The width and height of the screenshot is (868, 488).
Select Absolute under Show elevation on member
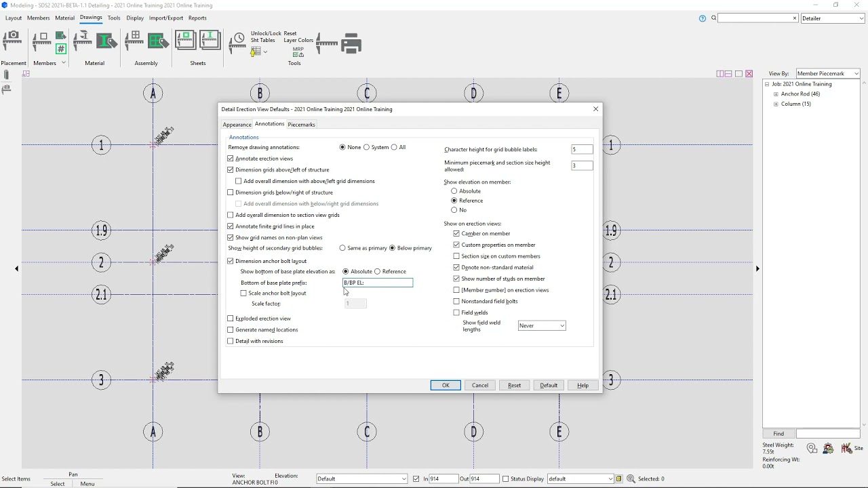click(x=454, y=191)
